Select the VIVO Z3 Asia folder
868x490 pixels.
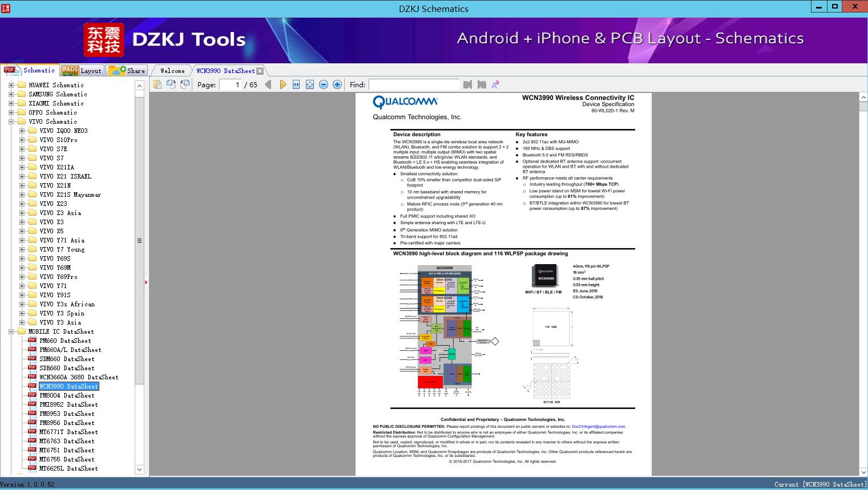[60, 213]
